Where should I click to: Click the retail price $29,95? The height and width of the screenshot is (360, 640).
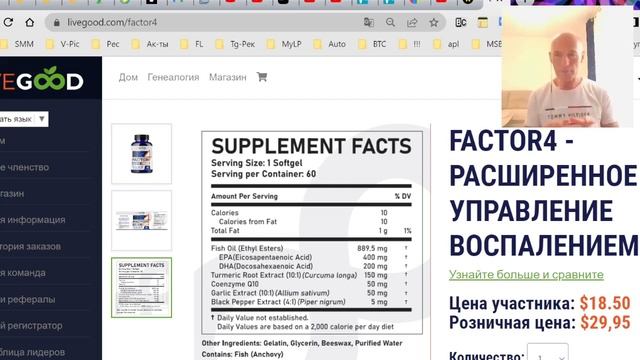tap(605, 322)
